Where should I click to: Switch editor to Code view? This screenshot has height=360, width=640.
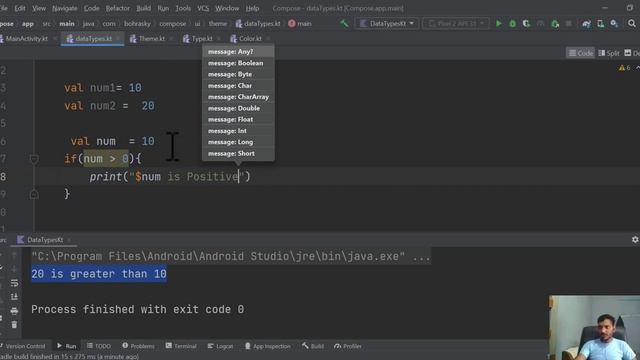click(580, 53)
